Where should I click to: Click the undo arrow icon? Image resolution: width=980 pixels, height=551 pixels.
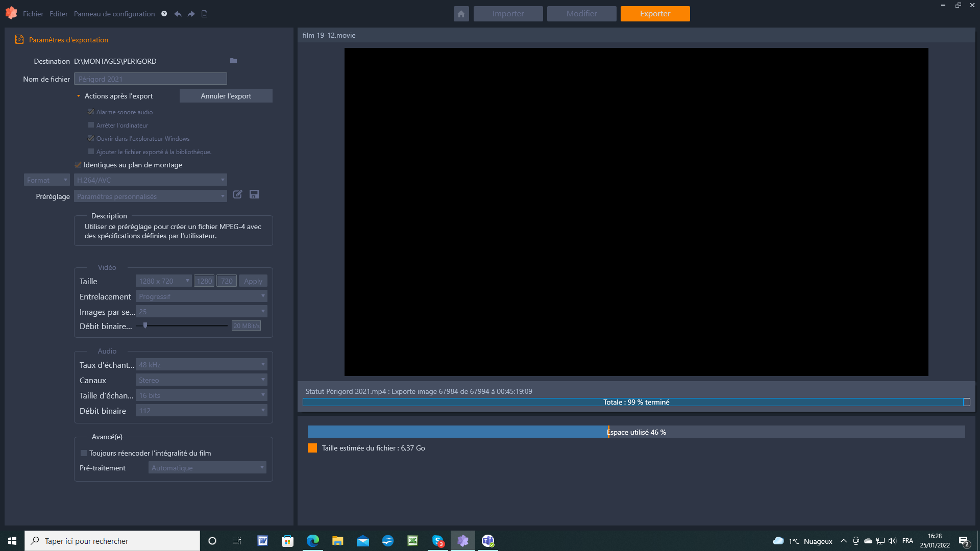pos(178,14)
